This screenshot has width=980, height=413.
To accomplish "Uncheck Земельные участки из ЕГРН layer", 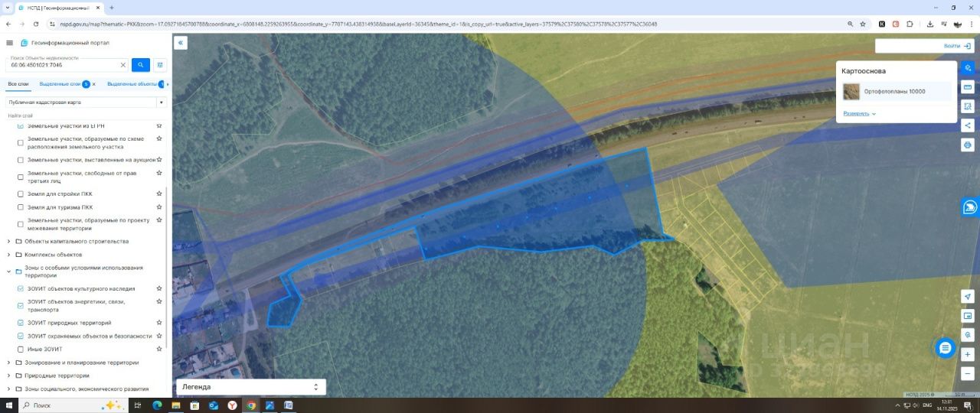I will tap(21, 125).
